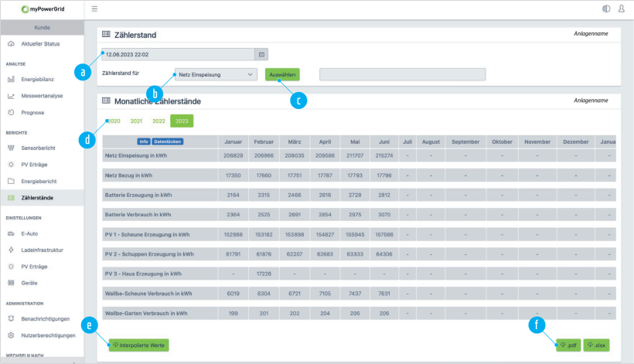
Task: Open Aktueller Status in sidebar
Action: tap(40, 43)
